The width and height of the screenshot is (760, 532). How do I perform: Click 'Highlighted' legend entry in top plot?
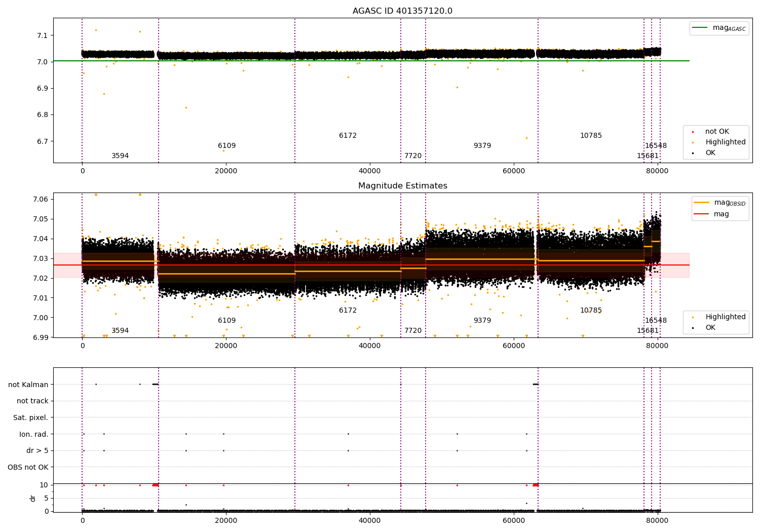[718, 142]
